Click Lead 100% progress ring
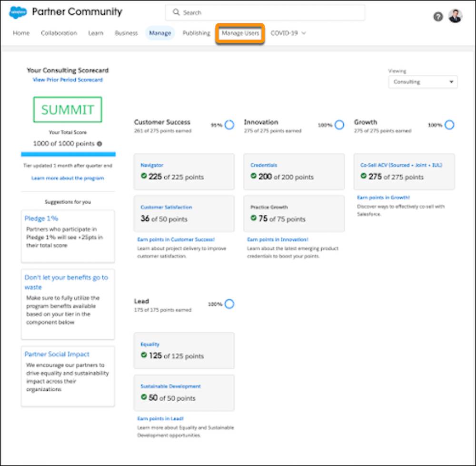This screenshot has width=476, height=466. 229,304
